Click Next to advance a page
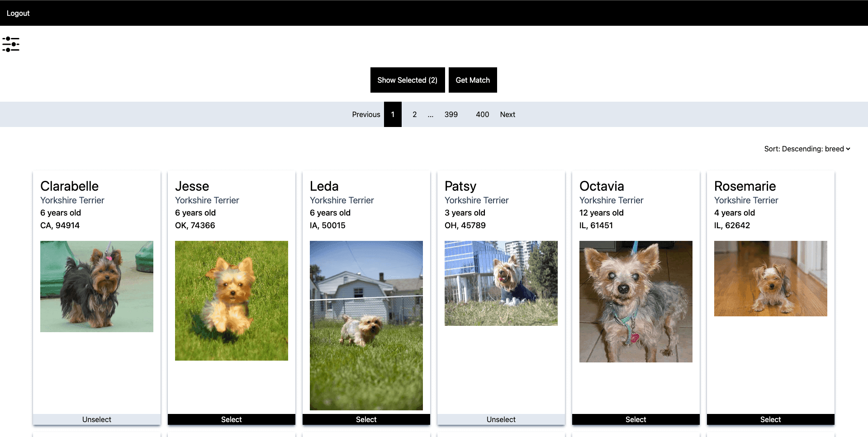Viewport: 868px width, 437px height. coord(507,114)
